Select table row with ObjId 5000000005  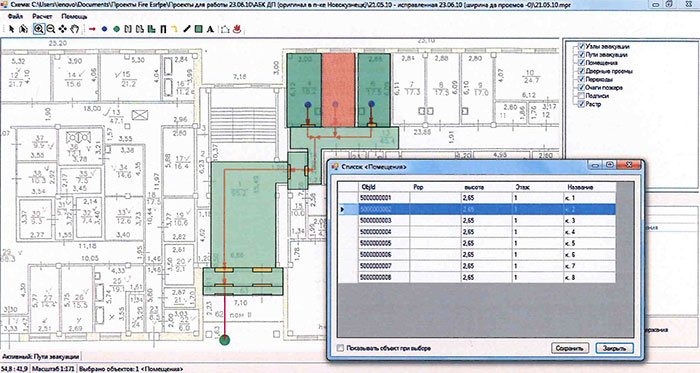point(476,243)
